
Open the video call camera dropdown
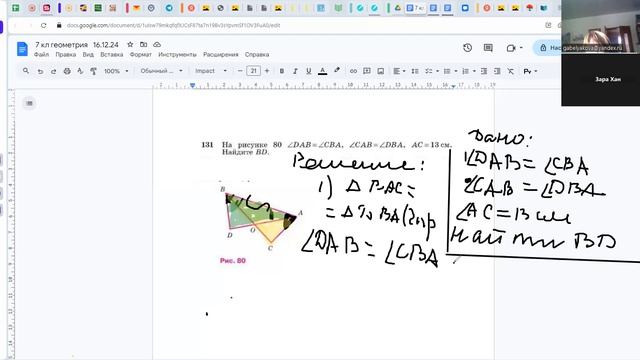click(514, 48)
